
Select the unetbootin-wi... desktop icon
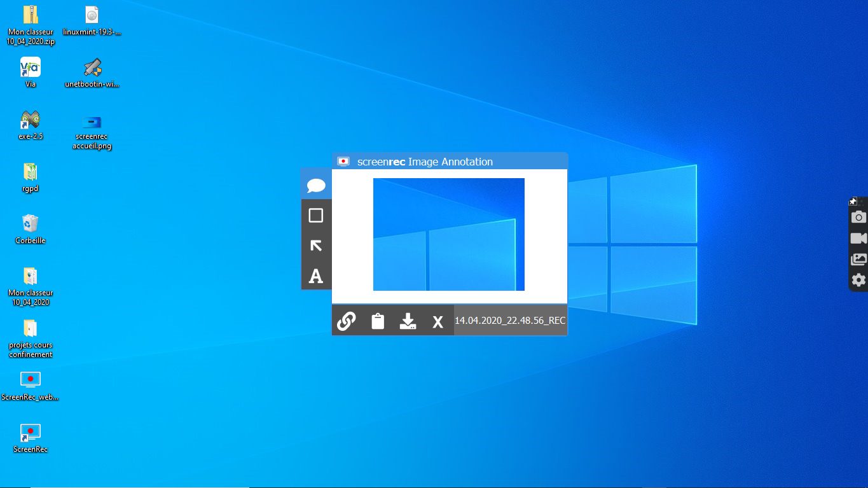[92, 73]
